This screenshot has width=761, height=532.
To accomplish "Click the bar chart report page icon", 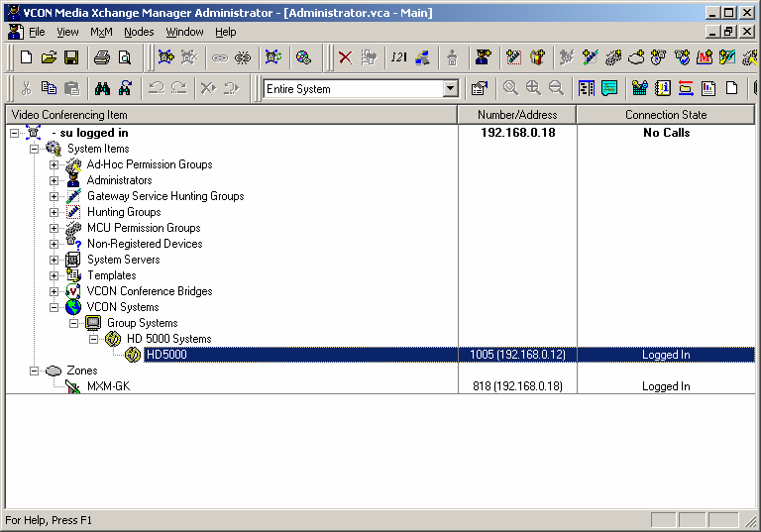I will click(708, 88).
